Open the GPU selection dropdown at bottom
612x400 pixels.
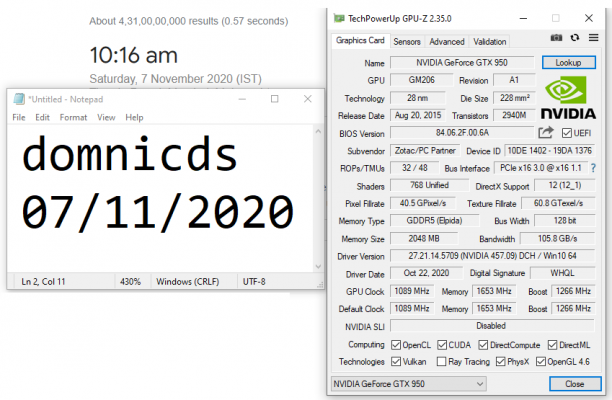[x=408, y=384]
